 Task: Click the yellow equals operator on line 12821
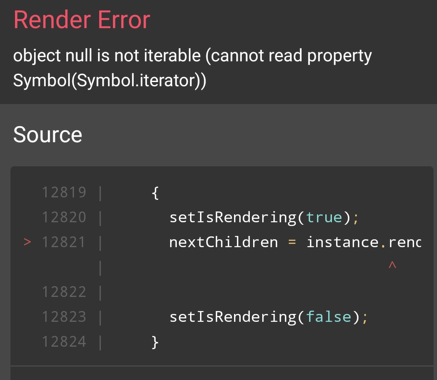pyautogui.click(x=292, y=242)
